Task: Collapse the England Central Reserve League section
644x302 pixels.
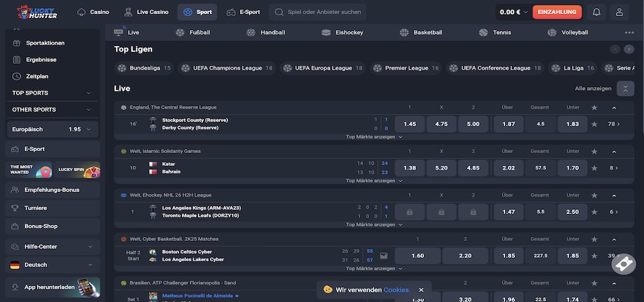Action: click(614, 107)
